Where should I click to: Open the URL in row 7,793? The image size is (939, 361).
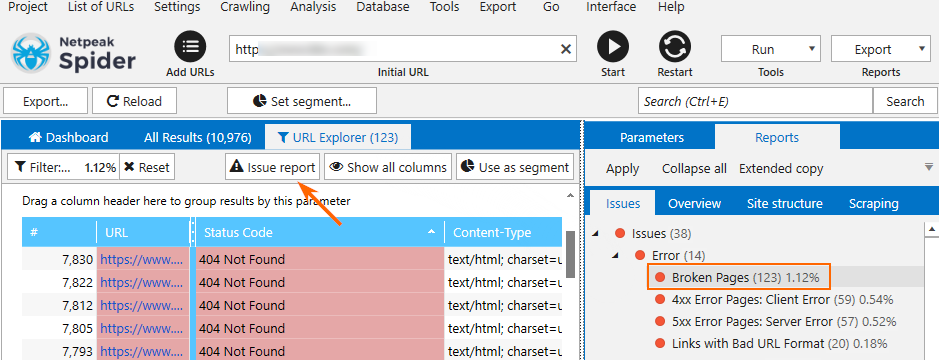pyautogui.click(x=142, y=351)
